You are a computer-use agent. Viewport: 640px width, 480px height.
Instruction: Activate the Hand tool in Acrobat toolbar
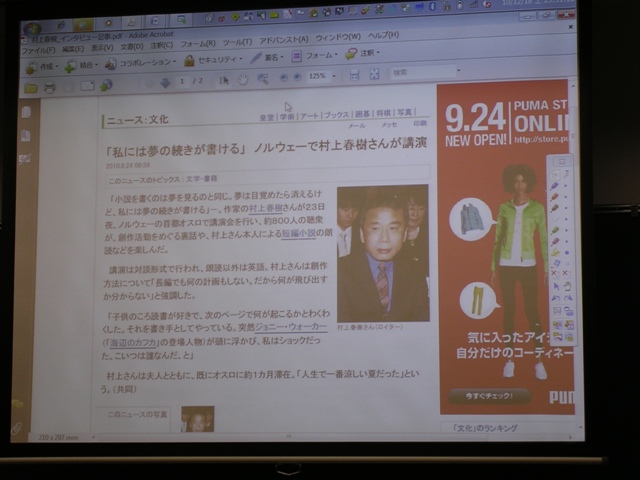[243, 80]
